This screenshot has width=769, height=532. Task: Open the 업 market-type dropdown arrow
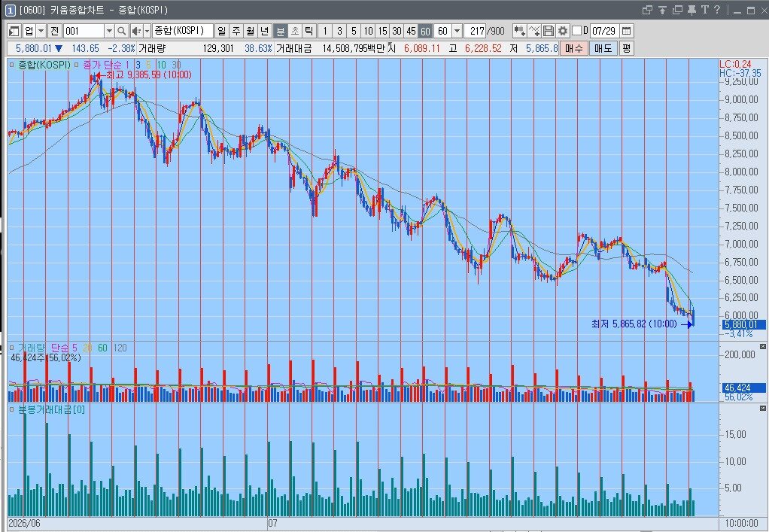tap(41, 31)
